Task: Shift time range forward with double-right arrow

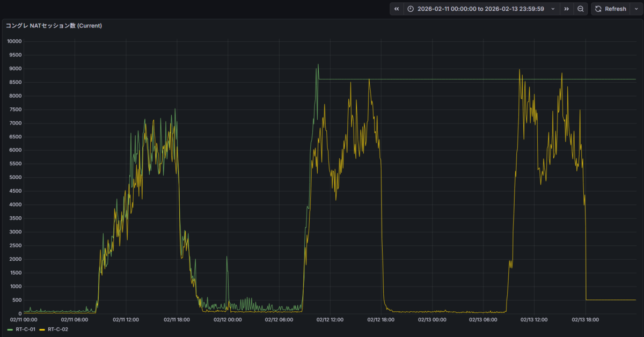Action: (566, 9)
